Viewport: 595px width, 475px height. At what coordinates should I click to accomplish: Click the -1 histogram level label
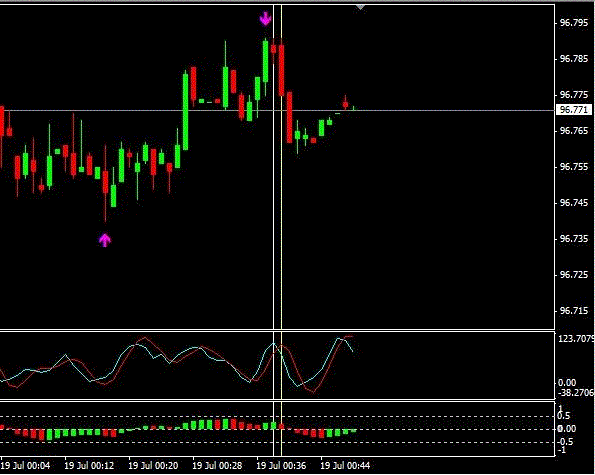click(x=562, y=450)
